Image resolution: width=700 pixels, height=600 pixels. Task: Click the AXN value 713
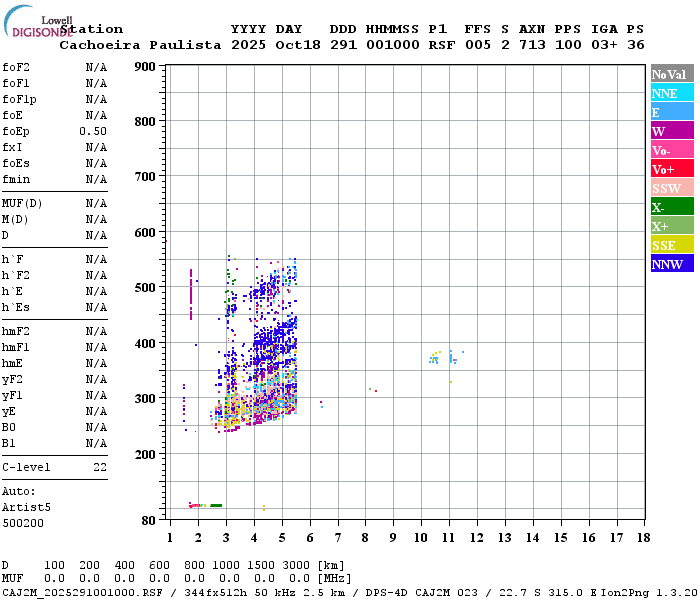click(x=532, y=45)
